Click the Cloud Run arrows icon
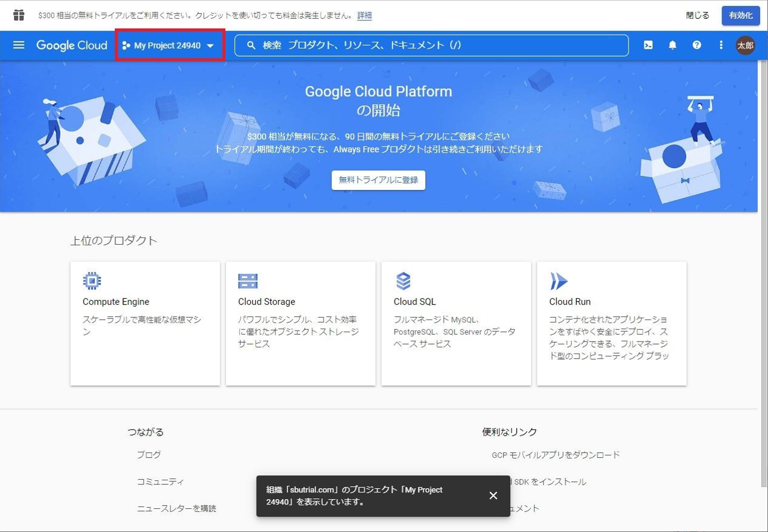768x532 pixels. coord(558,281)
